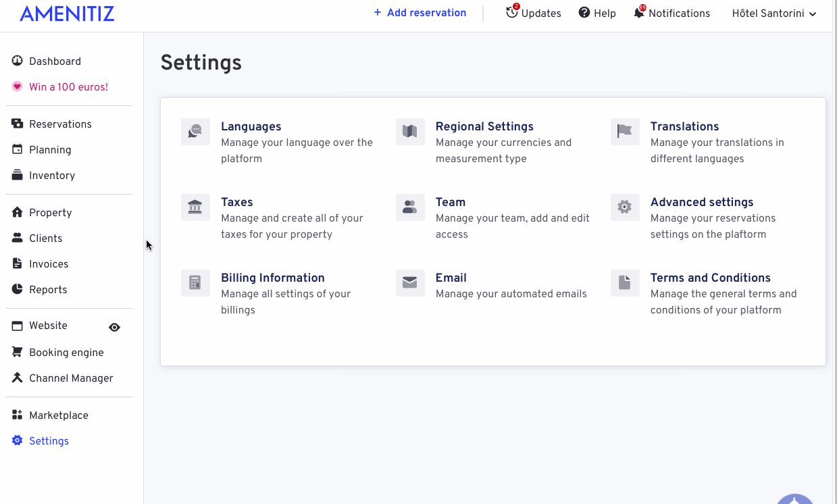The image size is (837, 504).
Task: Click the Regional Settings map icon
Action: pyautogui.click(x=410, y=132)
